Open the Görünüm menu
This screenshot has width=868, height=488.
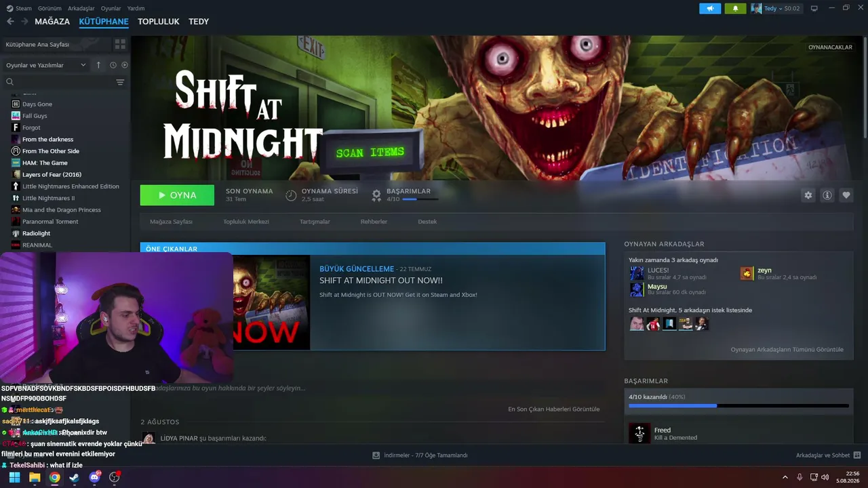click(50, 8)
